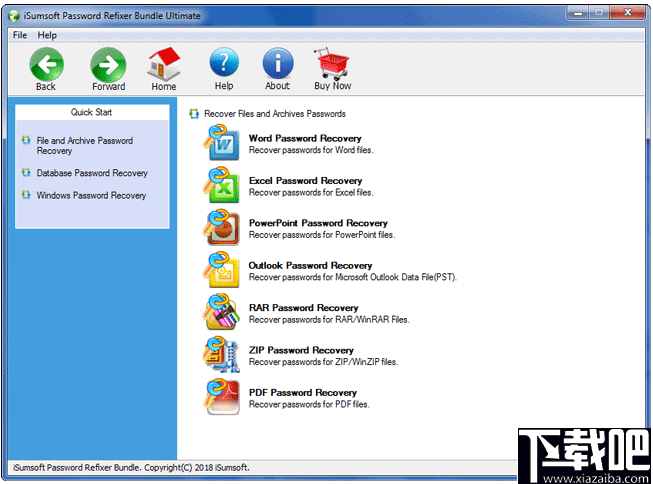Open Excel Password Recovery title link
653x484 pixels.
point(305,181)
